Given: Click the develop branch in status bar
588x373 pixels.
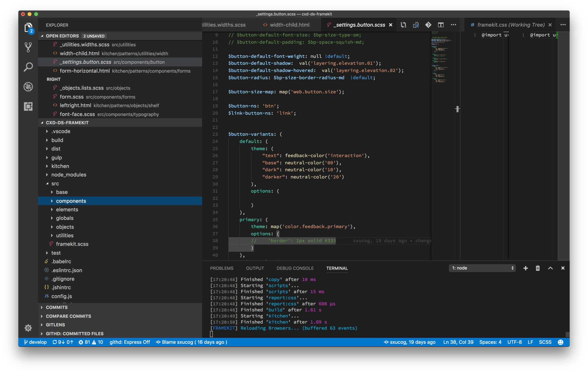Looking at the screenshot, I should coord(35,342).
